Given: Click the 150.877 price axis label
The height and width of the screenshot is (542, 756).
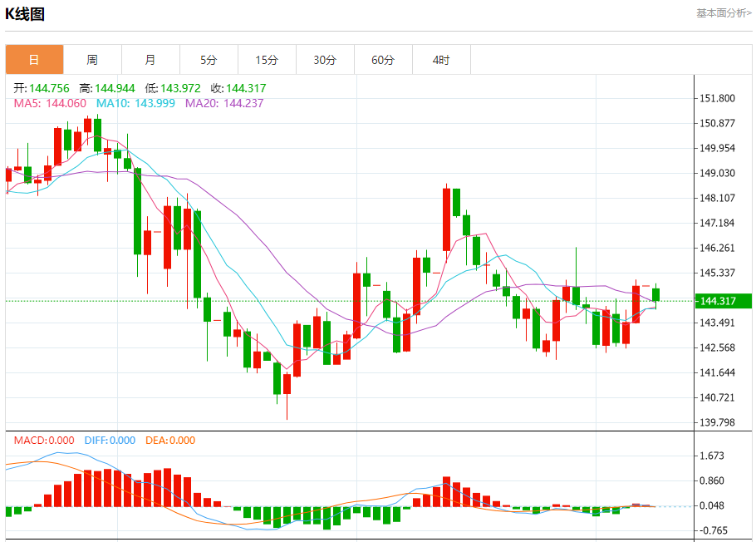Looking at the screenshot, I should pos(718,123).
